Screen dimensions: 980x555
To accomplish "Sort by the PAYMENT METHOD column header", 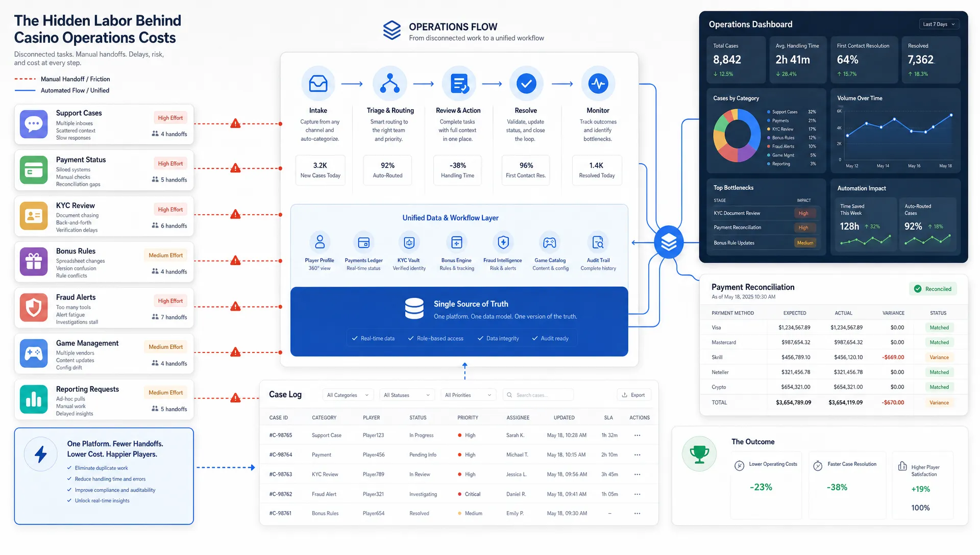I will pos(733,313).
